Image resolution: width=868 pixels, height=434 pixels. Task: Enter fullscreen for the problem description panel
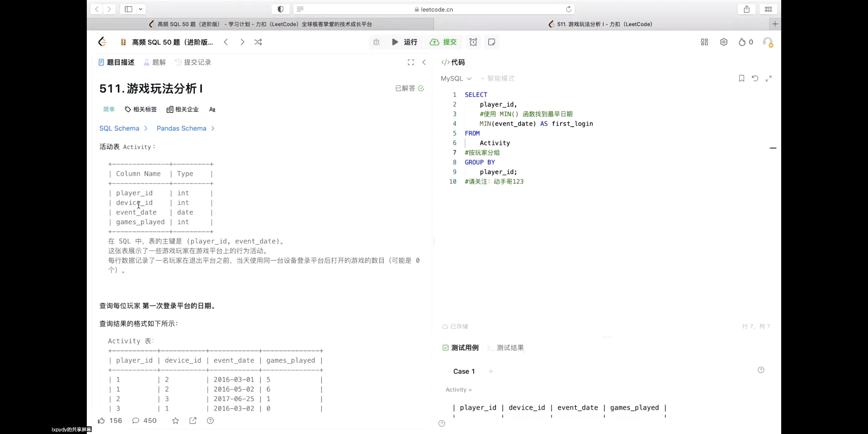click(x=411, y=62)
